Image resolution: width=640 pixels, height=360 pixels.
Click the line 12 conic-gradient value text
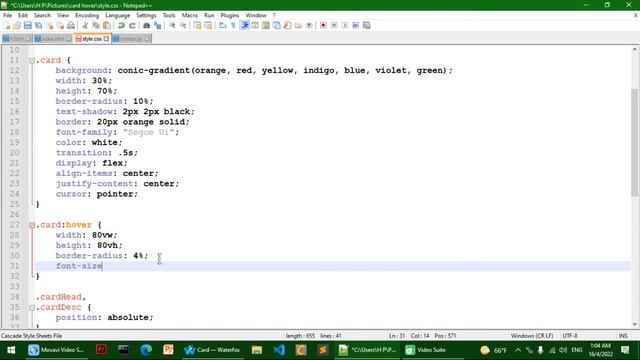point(284,70)
